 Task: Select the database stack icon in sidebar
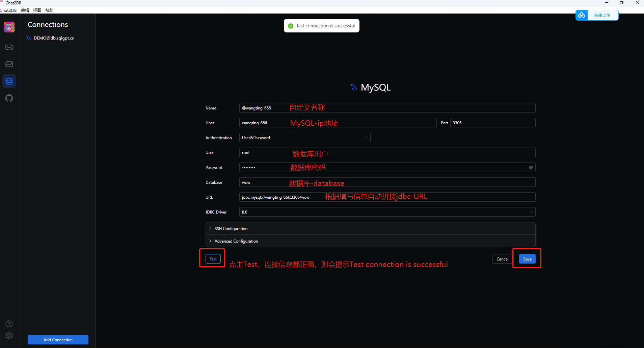point(9,81)
